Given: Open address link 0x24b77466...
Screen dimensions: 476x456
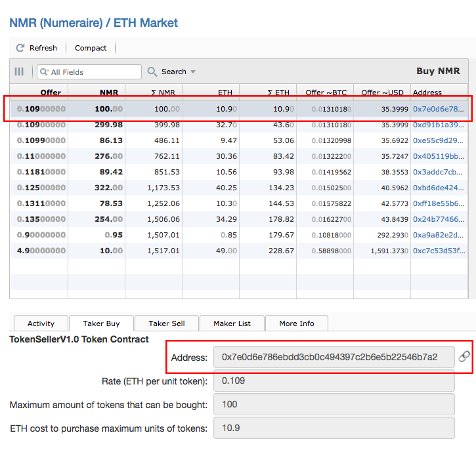Looking at the screenshot, I should [x=439, y=219].
